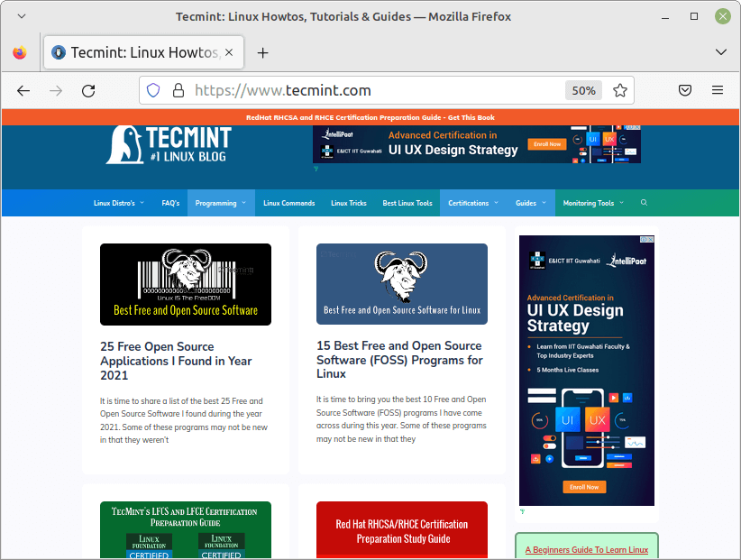Screen dimensions: 741x560
Task: Open A Beginners Guide To Learn Linux link
Action: (587, 549)
